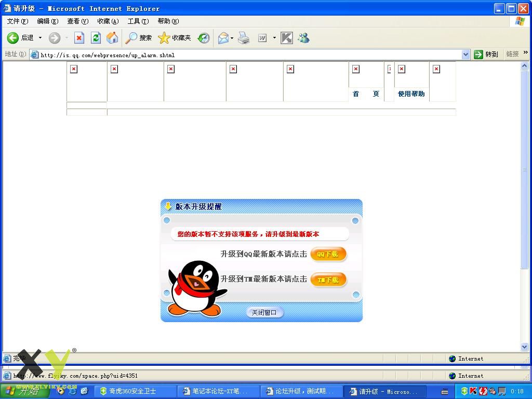Open the Messenger people icon
The image size is (532, 399).
coord(303,37)
